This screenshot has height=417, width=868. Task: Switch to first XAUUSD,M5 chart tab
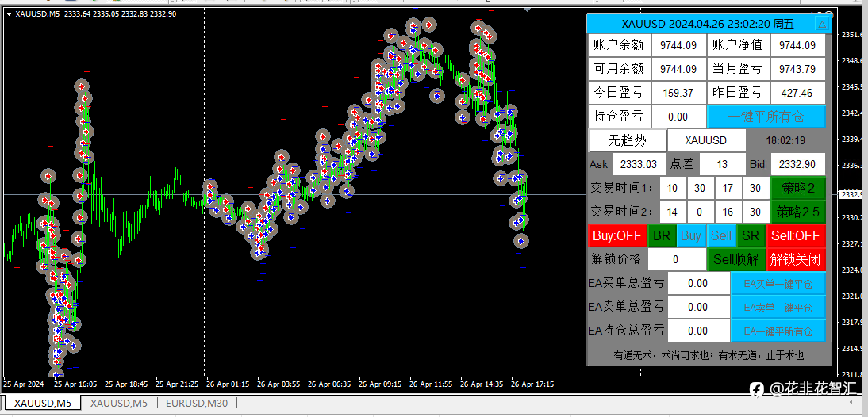[x=43, y=404]
